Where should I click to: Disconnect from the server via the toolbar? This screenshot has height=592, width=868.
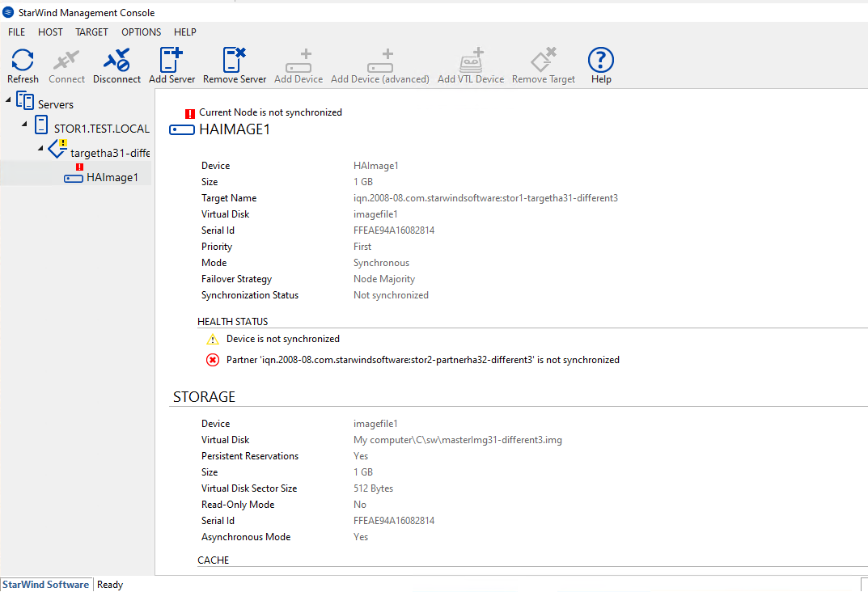(116, 60)
